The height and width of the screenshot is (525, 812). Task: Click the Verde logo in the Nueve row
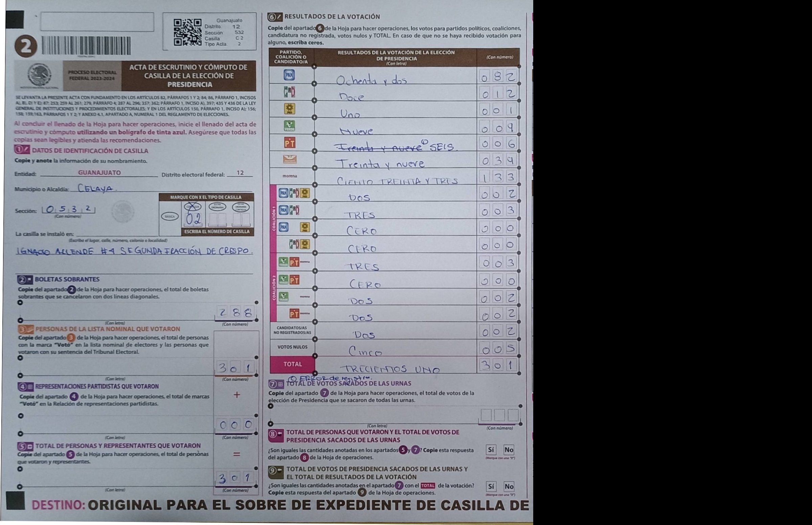click(x=289, y=126)
